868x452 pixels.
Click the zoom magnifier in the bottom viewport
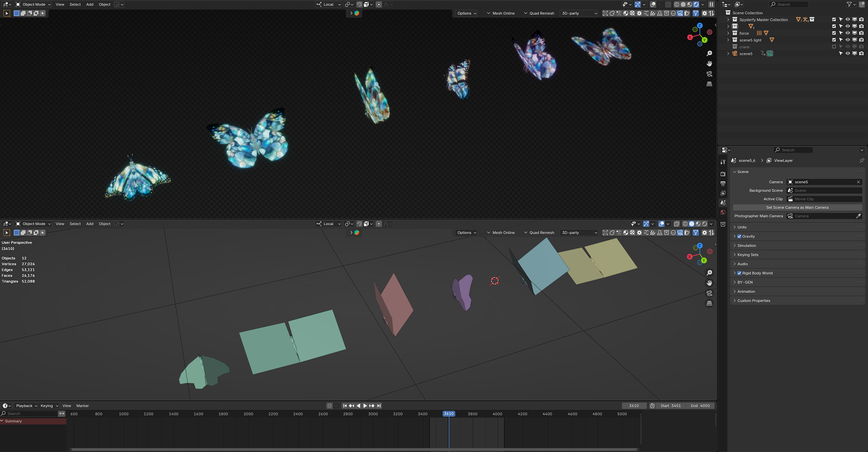pyautogui.click(x=709, y=273)
